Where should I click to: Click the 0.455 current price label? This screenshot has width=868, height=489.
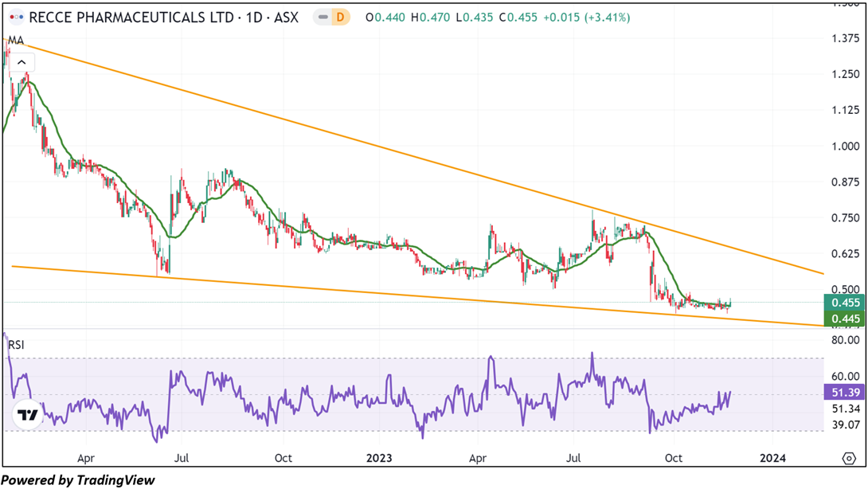(x=845, y=303)
